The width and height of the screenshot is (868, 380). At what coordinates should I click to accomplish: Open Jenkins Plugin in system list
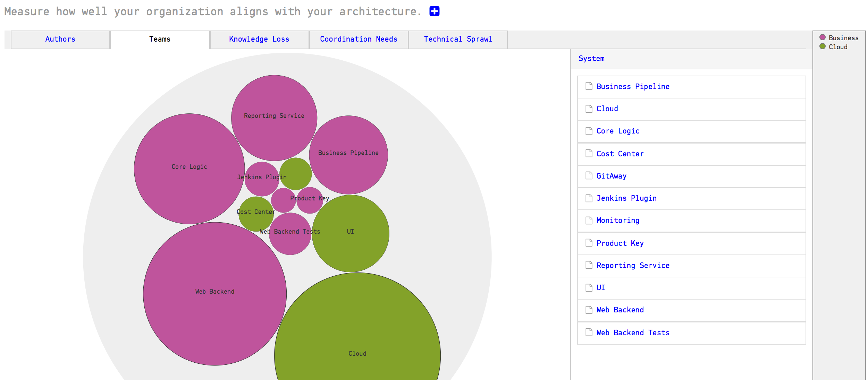coord(626,198)
